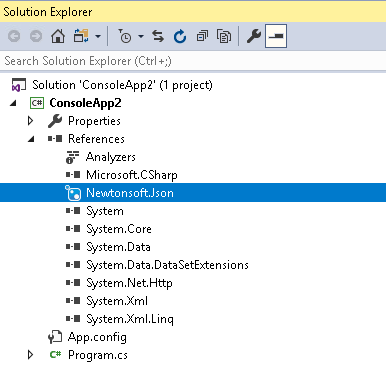386x388 pixels.
Task: Collapse the References node
Action: (31, 139)
